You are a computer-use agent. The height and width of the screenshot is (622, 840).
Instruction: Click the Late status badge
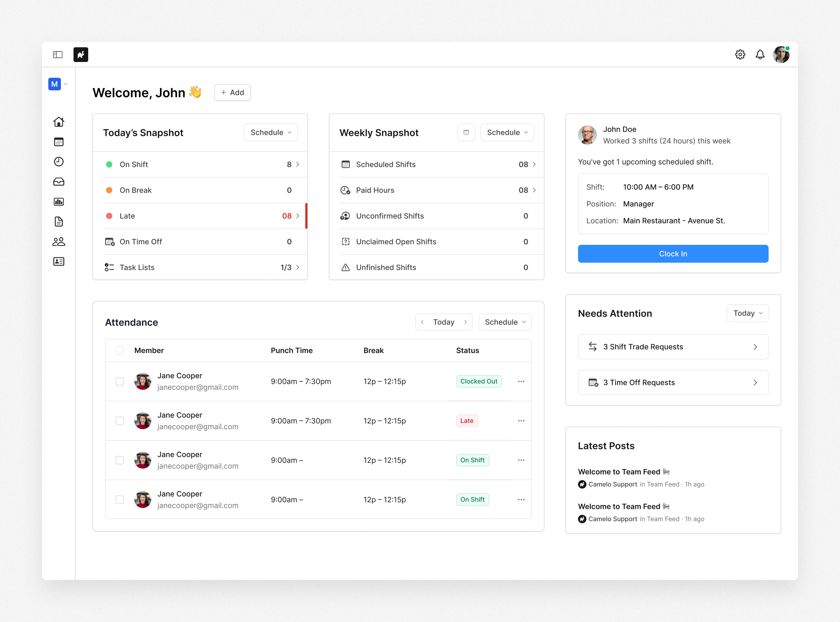[467, 421]
